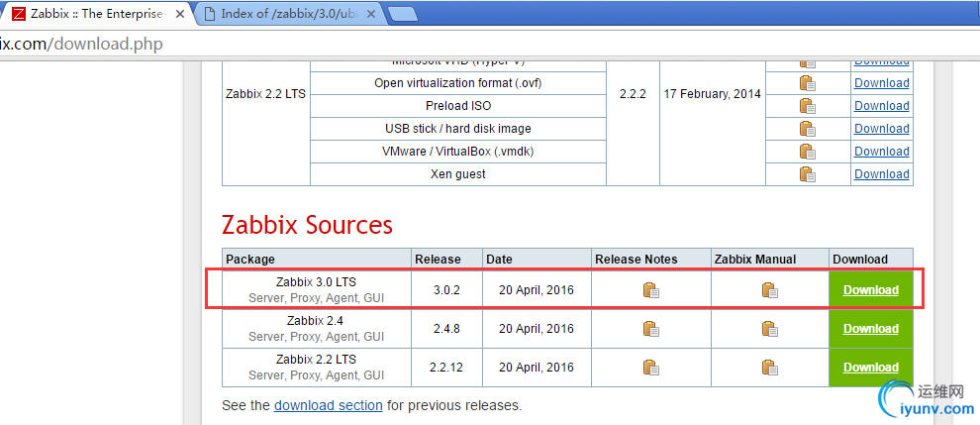Open a new browser tab
This screenshot has width=980, height=425.
click(403, 14)
